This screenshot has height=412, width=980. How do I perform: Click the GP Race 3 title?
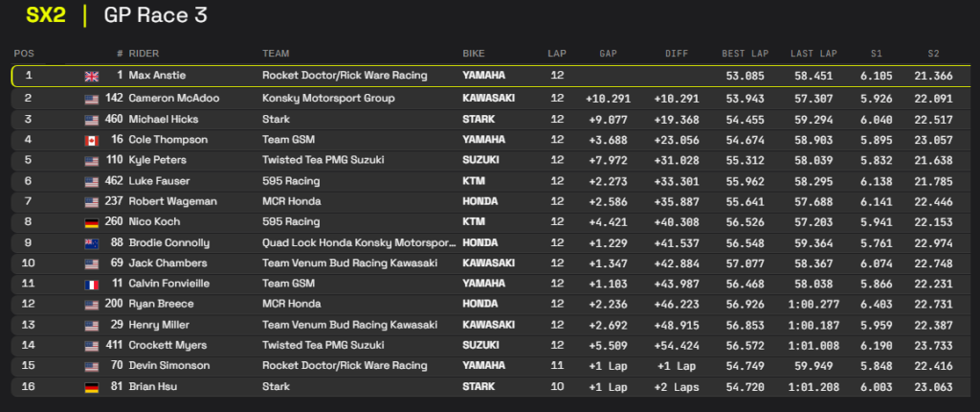156,15
